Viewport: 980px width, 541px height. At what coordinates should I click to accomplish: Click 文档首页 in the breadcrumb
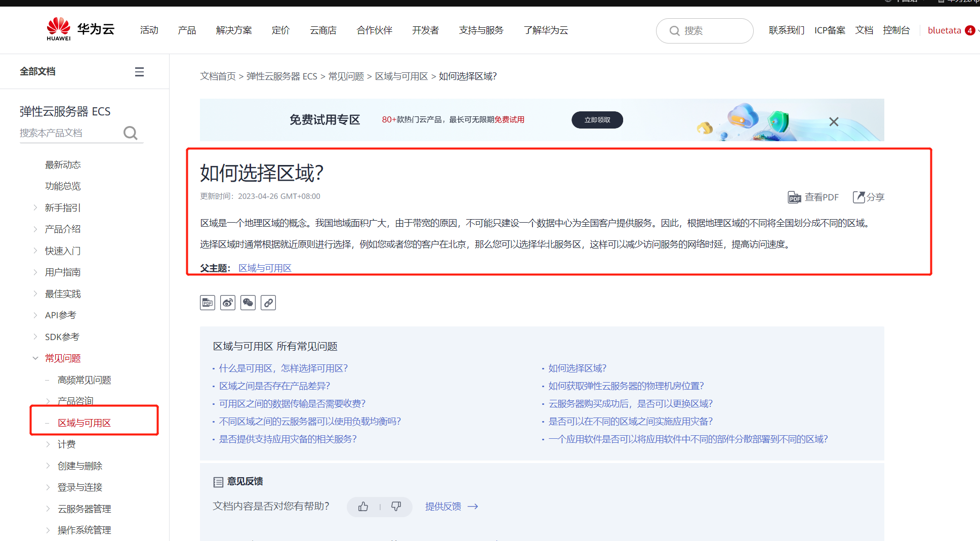[x=218, y=76]
